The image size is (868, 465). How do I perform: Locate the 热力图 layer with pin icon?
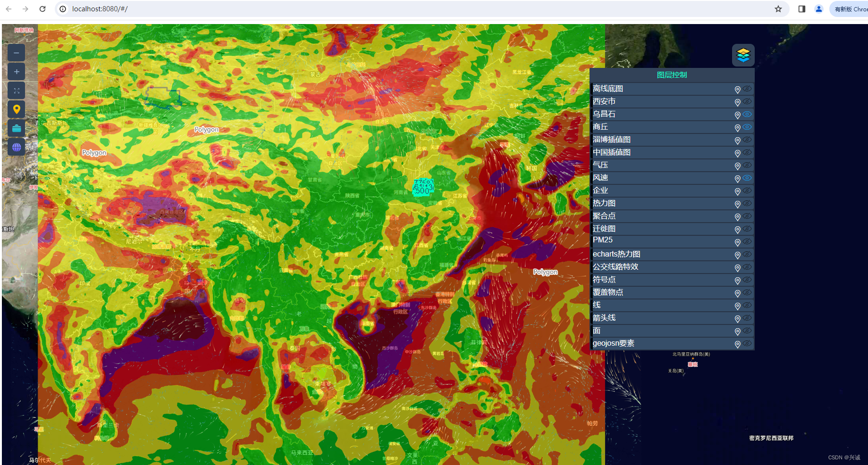click(x=737, y=204)
